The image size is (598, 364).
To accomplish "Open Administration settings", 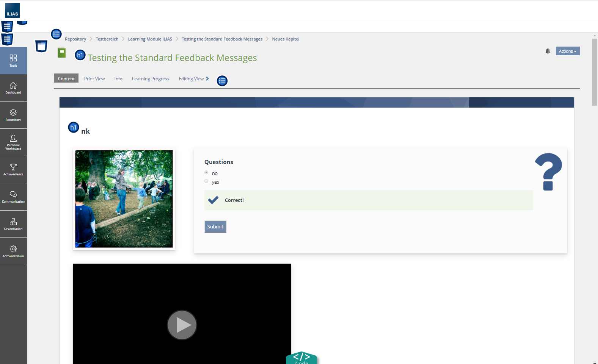I will coord(13,252).
